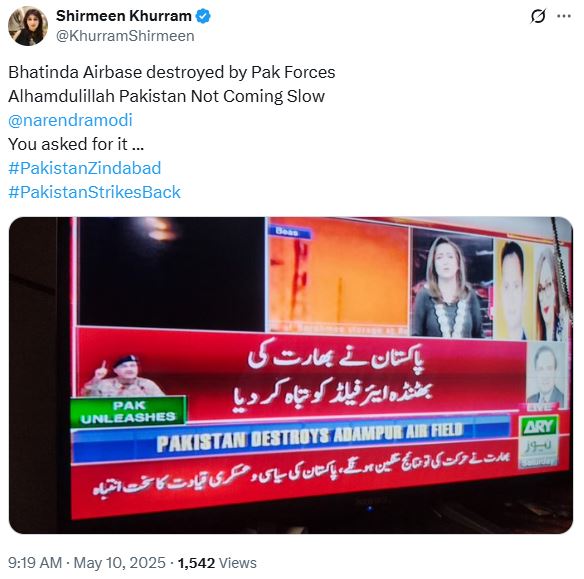The image size is (584, 579).
Task: Open the Grok slashed-circle icon
Action: tap(538, 16)
